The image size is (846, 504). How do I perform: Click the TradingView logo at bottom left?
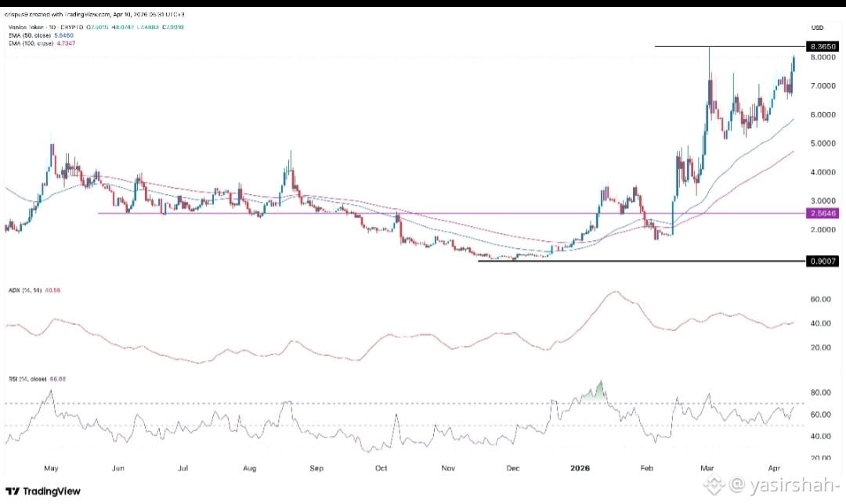click(x=43, y=491)
